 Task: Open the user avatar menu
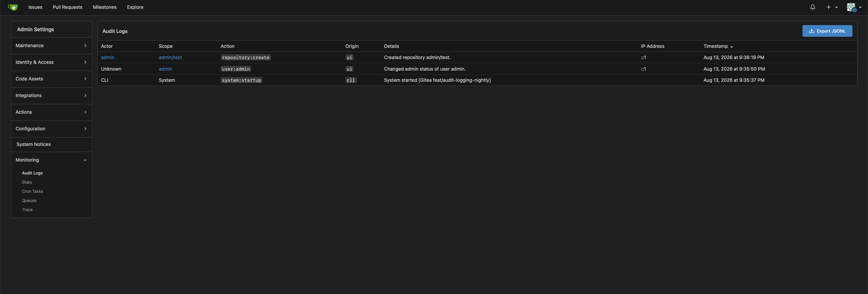pos(854,7)
